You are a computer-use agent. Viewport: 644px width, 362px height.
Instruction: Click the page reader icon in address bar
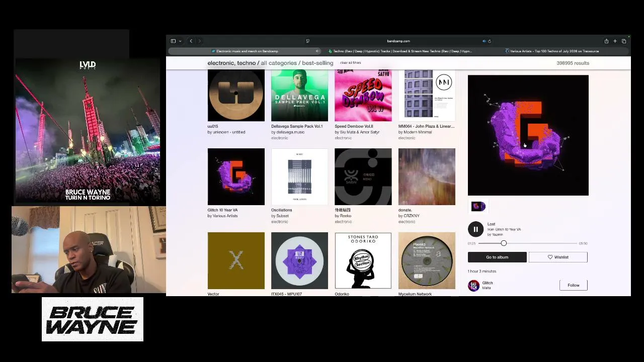click(307, 41)
